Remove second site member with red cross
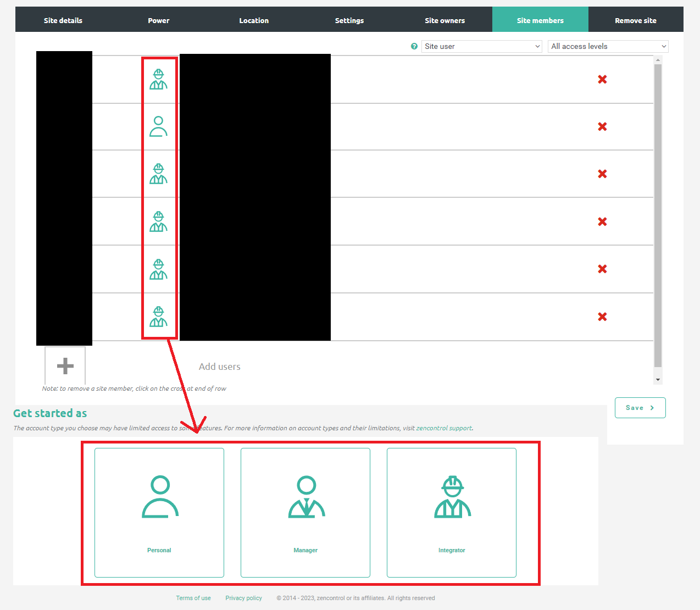Image resolution: width=700 pixels, height=610 pixels. (x=602, y=126)
